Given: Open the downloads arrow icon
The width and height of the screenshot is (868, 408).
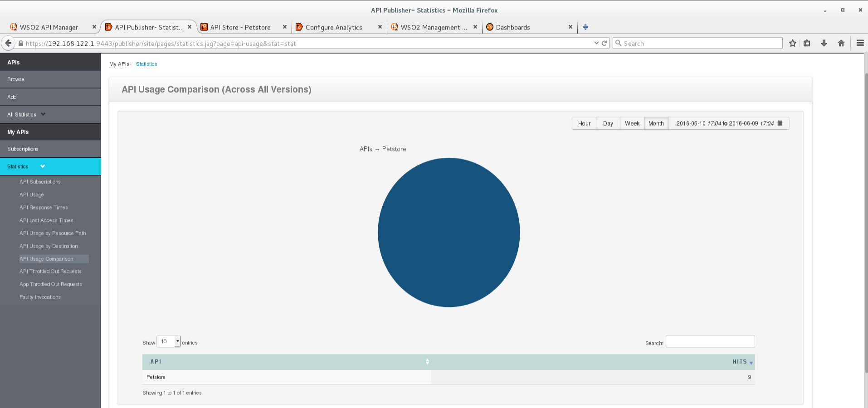Looking at the screenshot, I should point(824,43).
